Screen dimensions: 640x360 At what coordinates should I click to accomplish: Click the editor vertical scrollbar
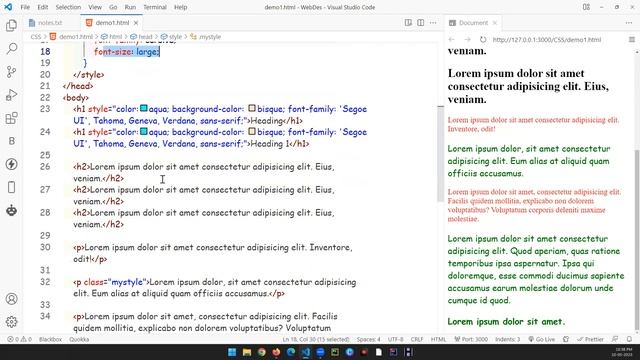coord(440,153)
